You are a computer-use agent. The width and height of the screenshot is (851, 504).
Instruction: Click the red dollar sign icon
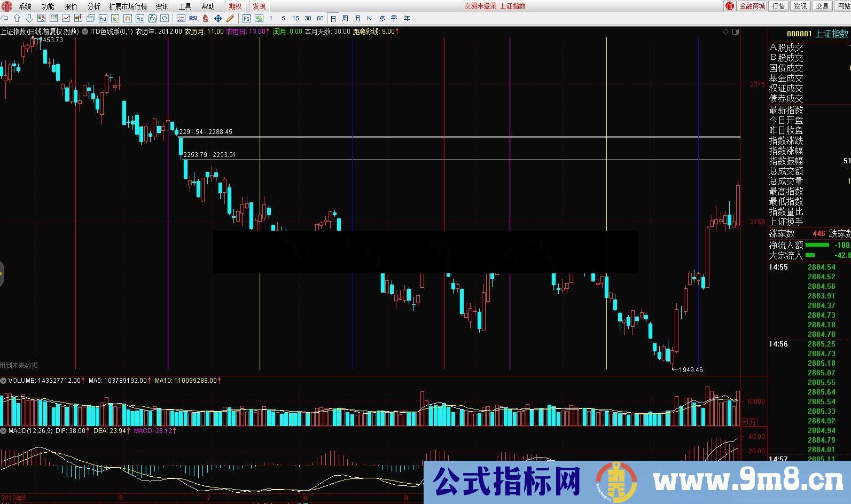click(205, 18)
